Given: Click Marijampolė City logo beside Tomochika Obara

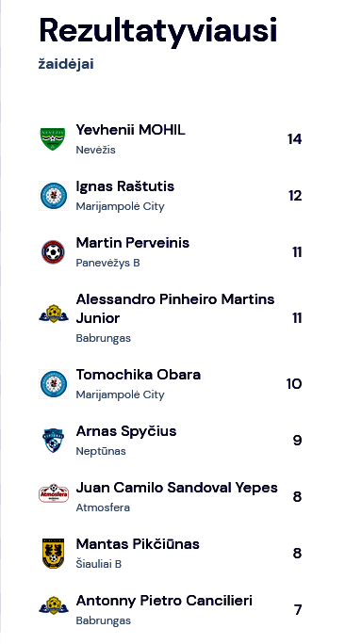Looking at the screenshot, I should tap(54, 384).
